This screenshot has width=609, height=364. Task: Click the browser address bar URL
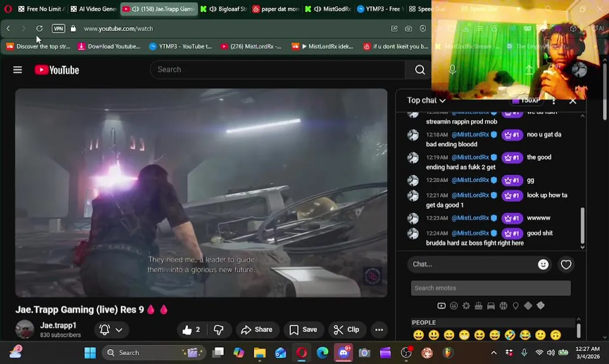tap(118, 29)
